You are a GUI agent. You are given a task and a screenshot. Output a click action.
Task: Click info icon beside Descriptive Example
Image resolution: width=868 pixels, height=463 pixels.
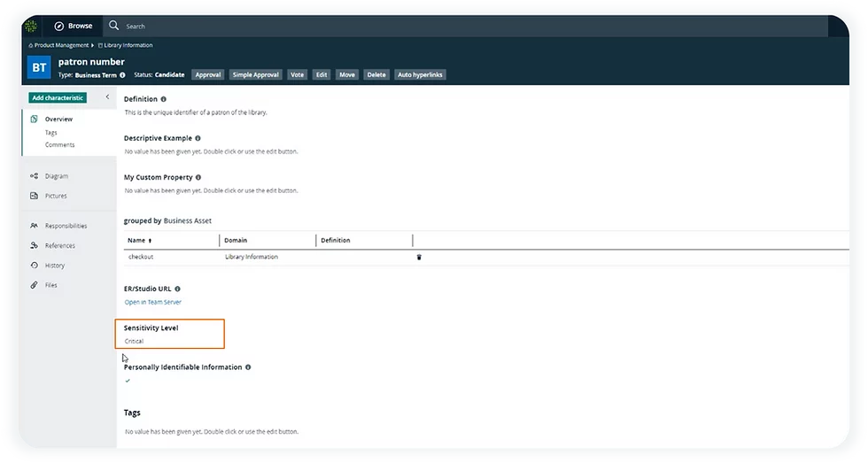pyautogui.click(x=198, y=138)
